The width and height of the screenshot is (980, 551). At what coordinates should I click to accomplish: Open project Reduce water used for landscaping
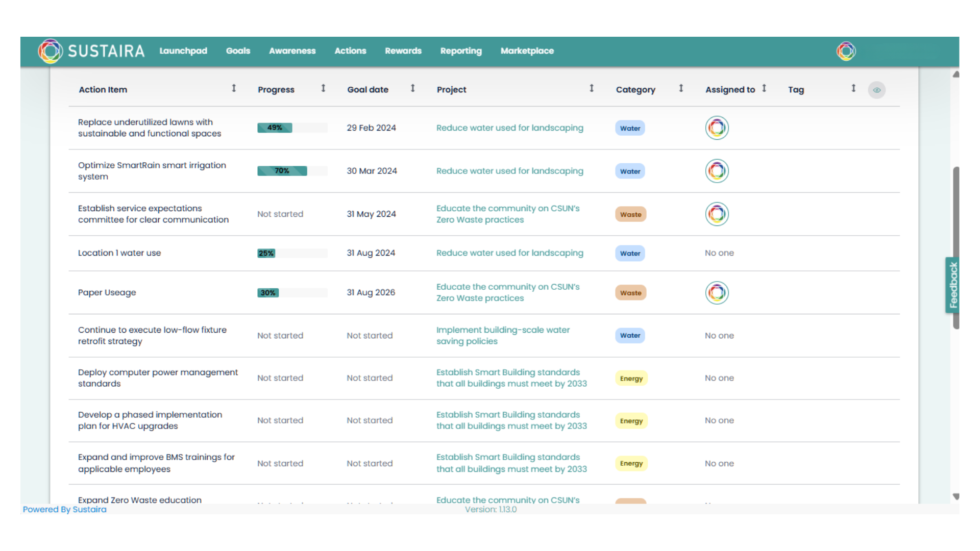[x=509, y=128]
